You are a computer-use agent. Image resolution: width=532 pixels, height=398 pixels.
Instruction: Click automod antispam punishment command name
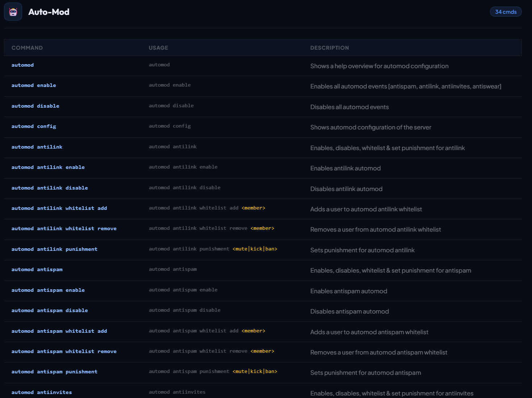pos(54,372)
